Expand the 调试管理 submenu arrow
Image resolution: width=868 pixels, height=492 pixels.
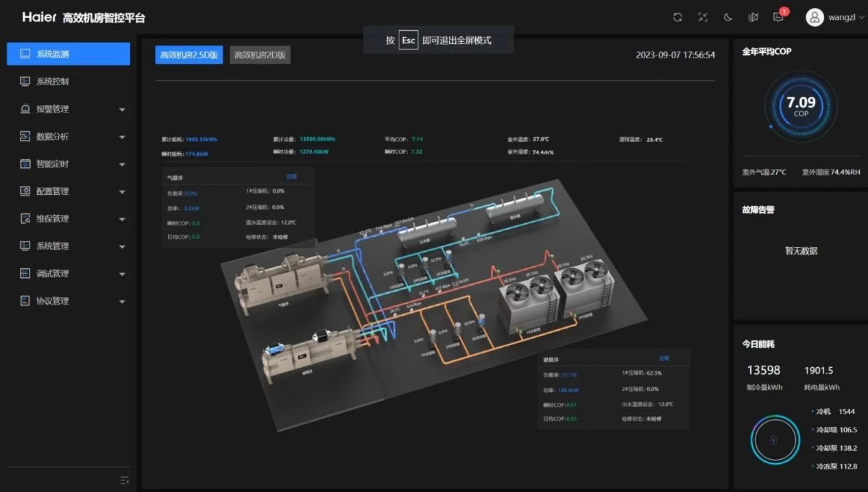[122, 274]
